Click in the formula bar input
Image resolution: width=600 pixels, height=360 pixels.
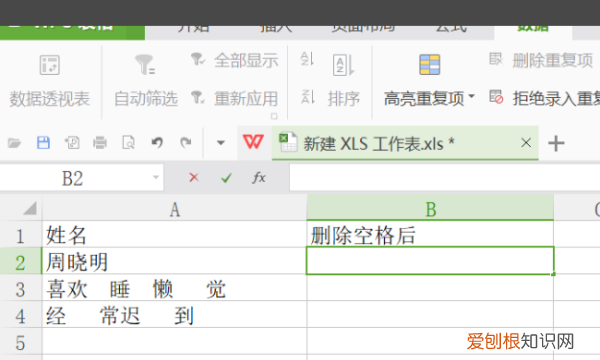pos(445,177)
